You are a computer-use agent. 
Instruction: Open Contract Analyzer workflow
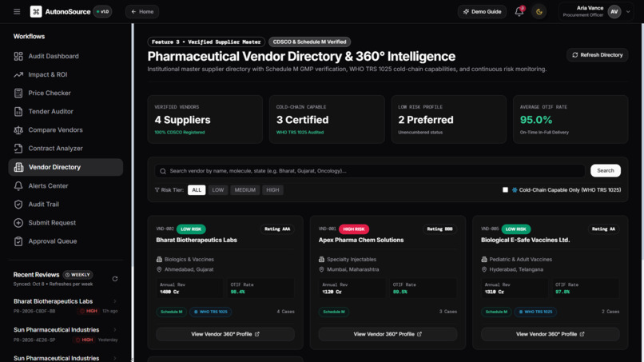click(x=66, y=149)
